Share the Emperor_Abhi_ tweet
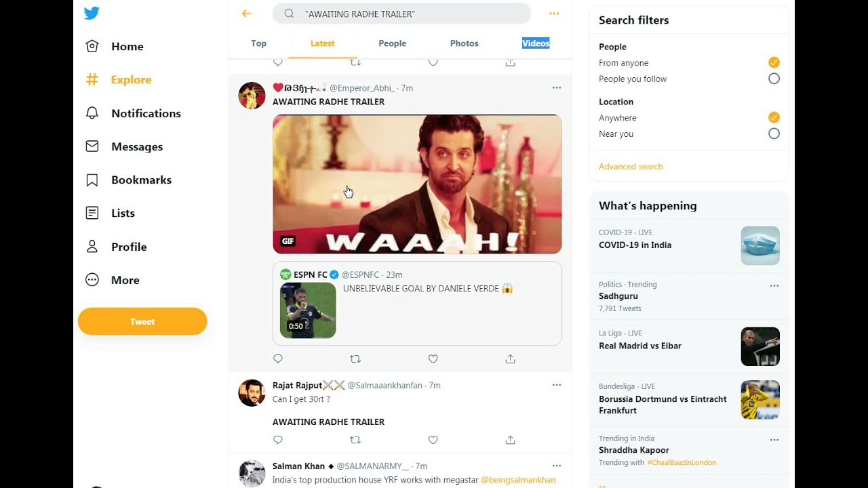The image size is (868, 488). 511,359
